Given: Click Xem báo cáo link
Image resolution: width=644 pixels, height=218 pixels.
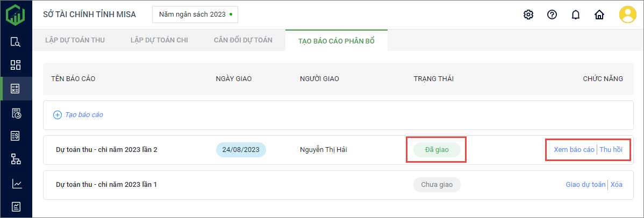Looking at the screenshot, I should point(574,150).
